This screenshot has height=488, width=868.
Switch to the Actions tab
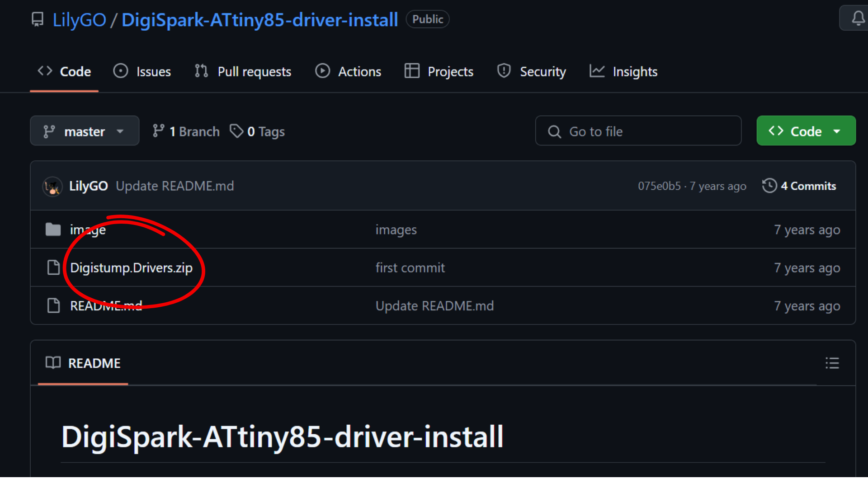click(x=348, y=71)
